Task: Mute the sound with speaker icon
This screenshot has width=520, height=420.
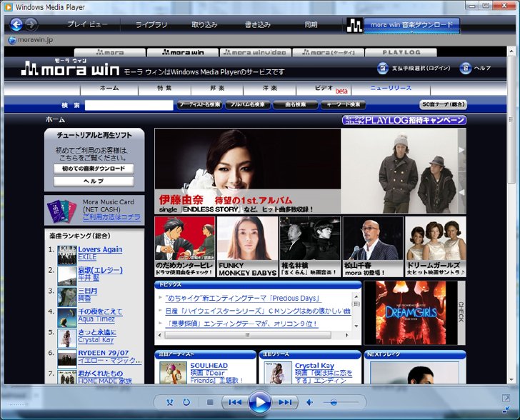Action: click(310, 402)
